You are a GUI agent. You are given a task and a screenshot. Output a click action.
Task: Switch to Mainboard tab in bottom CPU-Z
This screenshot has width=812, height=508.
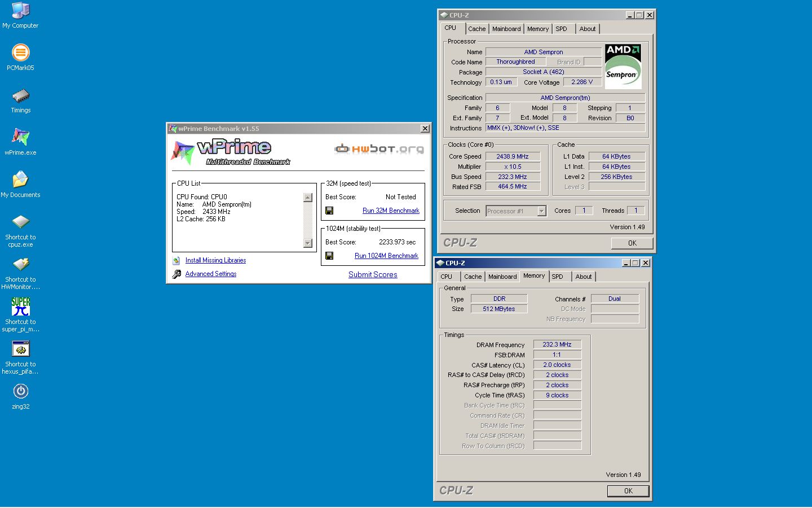[502, 277]
